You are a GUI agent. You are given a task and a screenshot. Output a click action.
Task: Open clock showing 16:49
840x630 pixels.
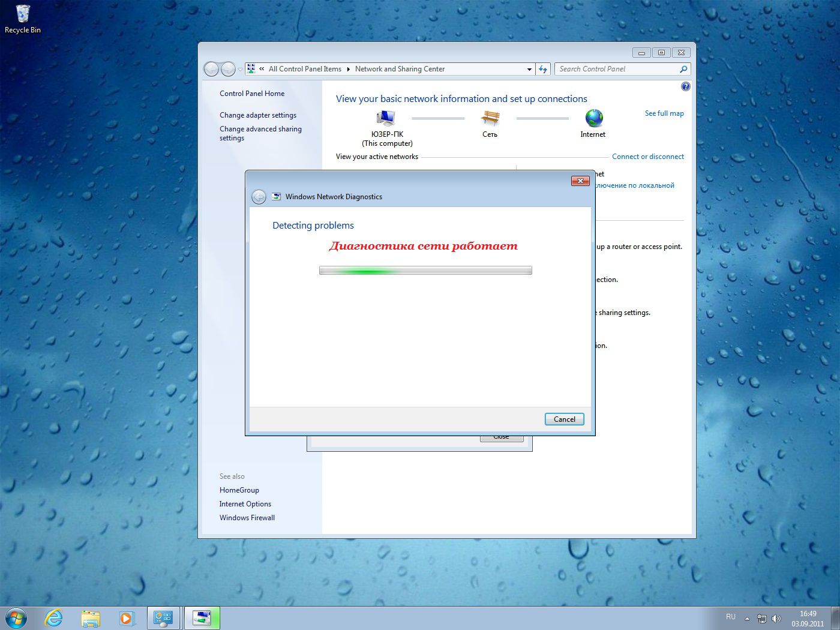pyautogui.click(x=808, y=619)
